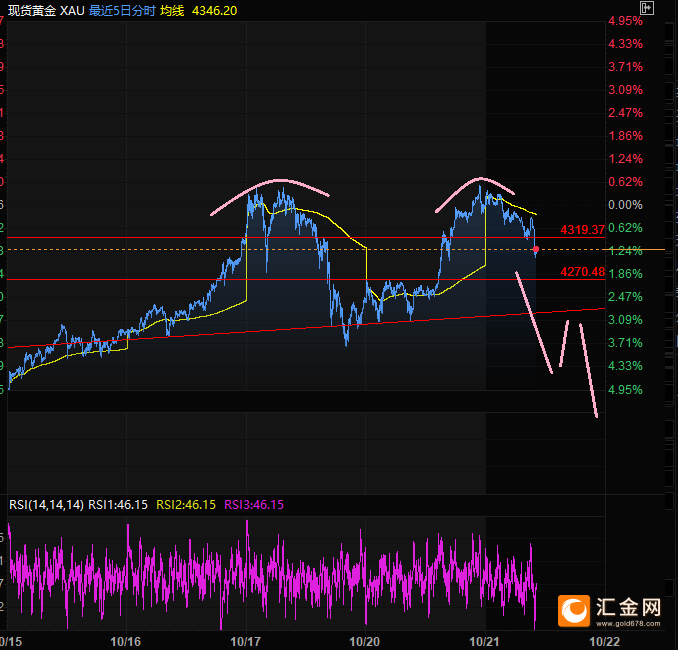Click the green 1.86% axis label
Viewport: 678px width, 650px height.
tap(625, 274)
